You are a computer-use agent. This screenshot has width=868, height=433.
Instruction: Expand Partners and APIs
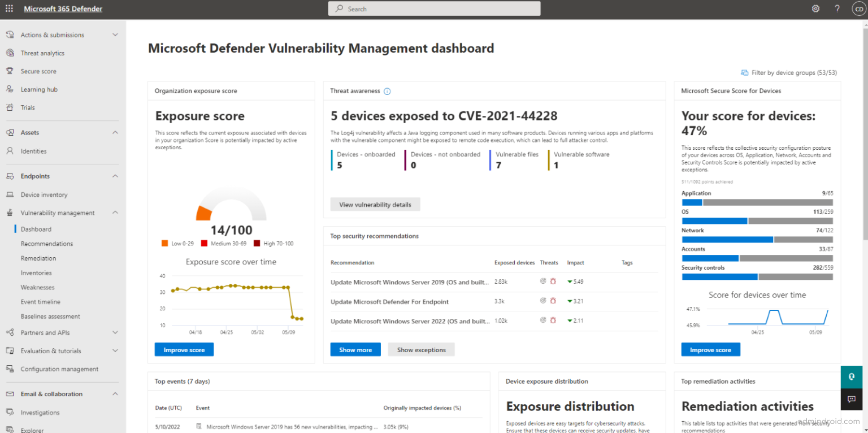coord(115,332)
